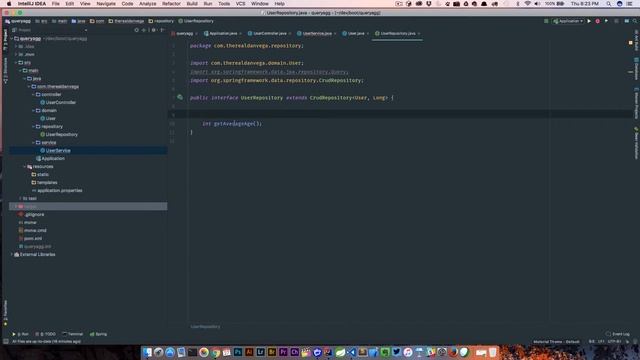Collapse the main folder in project tree

tap(20, 71)
